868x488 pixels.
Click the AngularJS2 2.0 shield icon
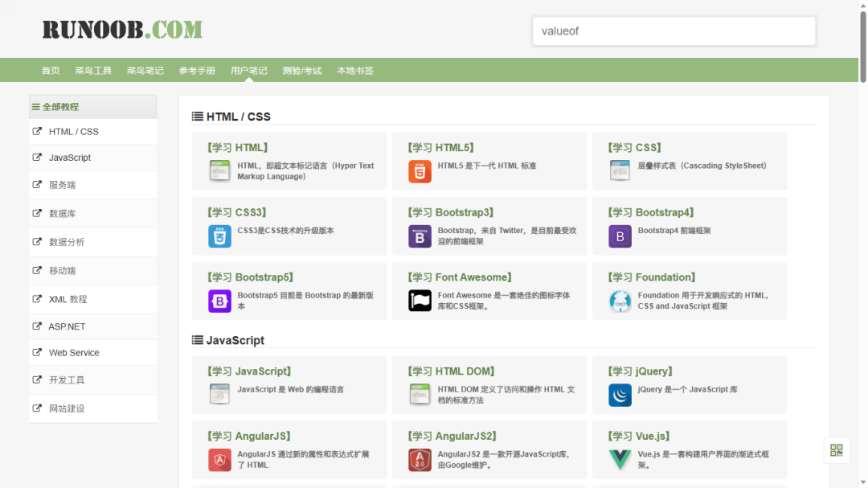[x=420, y=460]
